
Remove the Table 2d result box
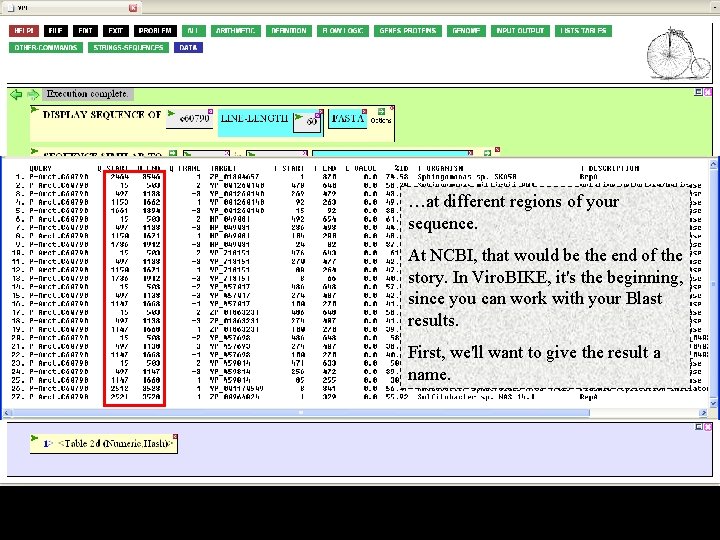click(x=175, y=436)
